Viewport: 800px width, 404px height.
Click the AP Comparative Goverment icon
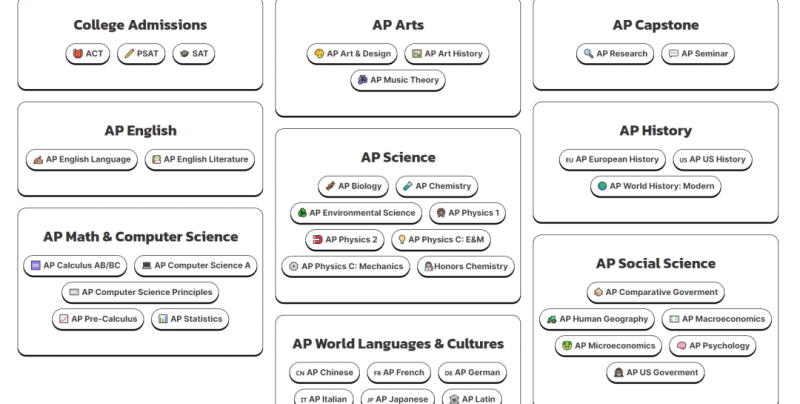[598, 292]
